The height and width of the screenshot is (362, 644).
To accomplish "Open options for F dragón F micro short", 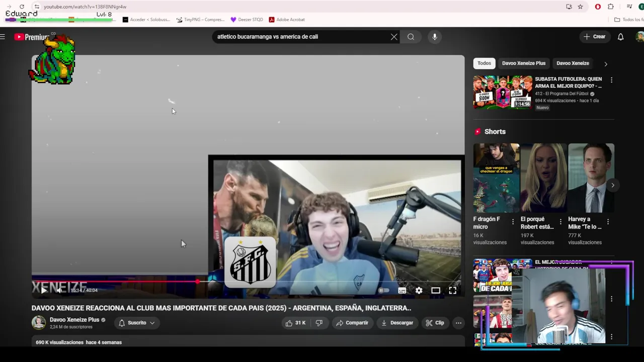I will [x=513, y=222].
